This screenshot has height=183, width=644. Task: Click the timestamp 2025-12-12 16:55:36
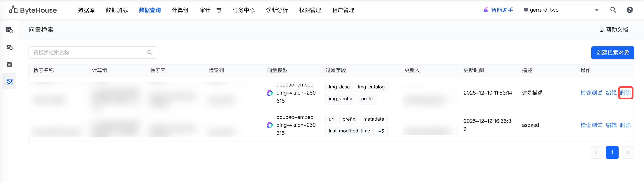tap(487, 125)
